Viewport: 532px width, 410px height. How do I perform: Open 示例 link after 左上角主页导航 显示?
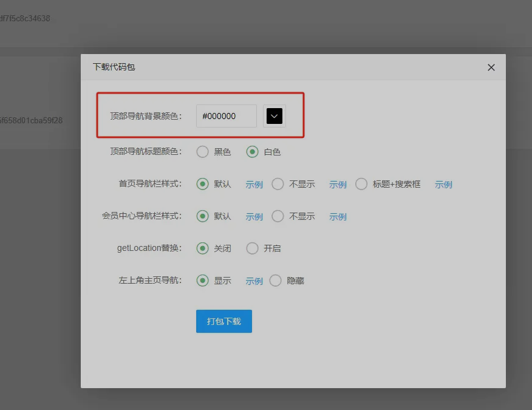tap(254, 281)
